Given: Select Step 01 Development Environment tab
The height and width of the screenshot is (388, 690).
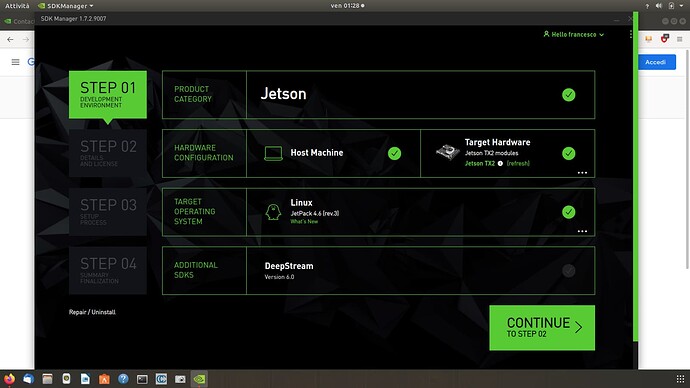Looking at the screenshot, I should point(108,95).
